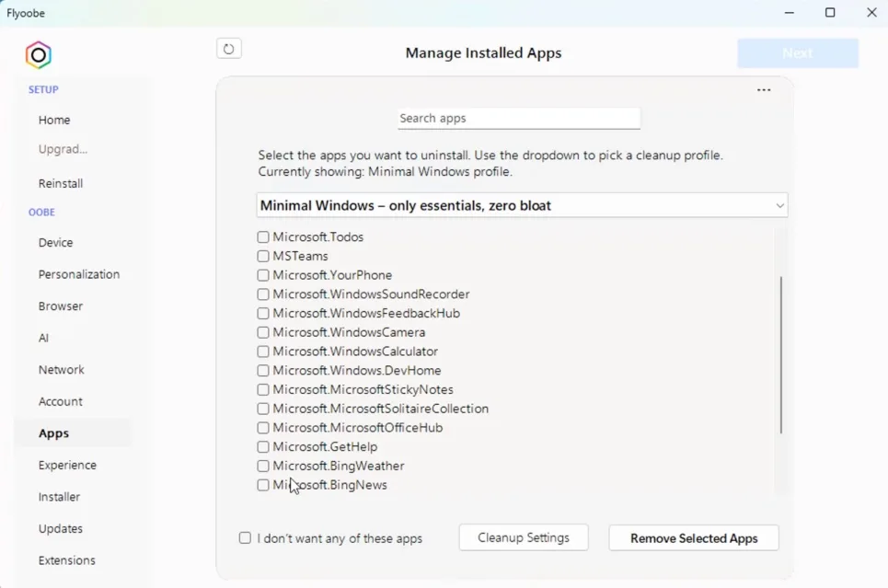Open Cleanup Settings
This screenshot has height=588, width=888.
click(523, 537)
